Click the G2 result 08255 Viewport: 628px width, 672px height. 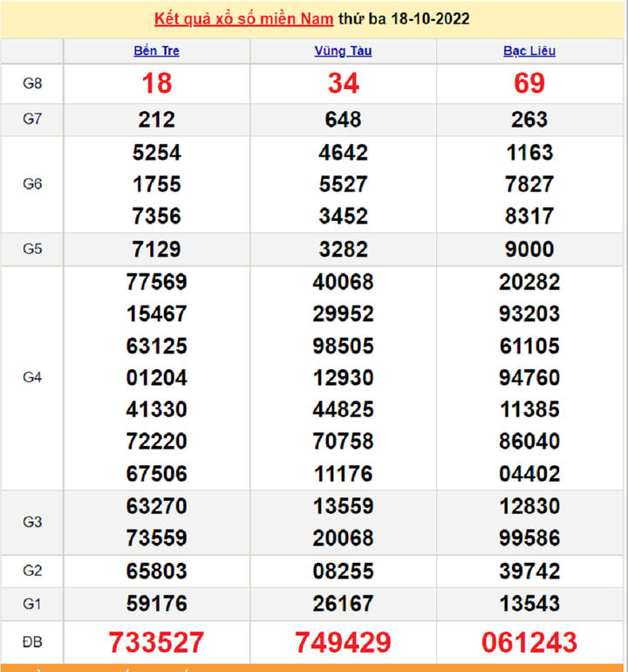[x=343, y=572]
